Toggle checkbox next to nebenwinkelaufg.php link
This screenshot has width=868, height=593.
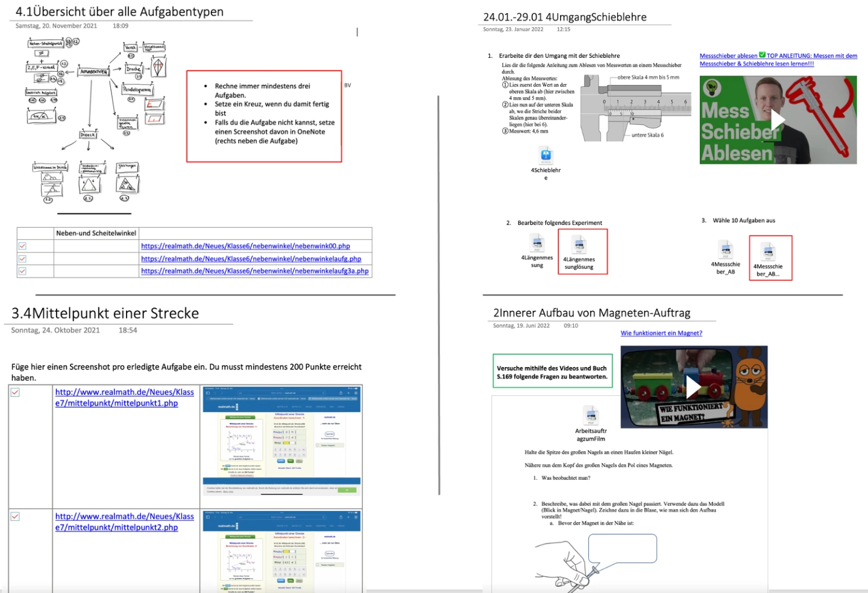click(x=22, y=259)
